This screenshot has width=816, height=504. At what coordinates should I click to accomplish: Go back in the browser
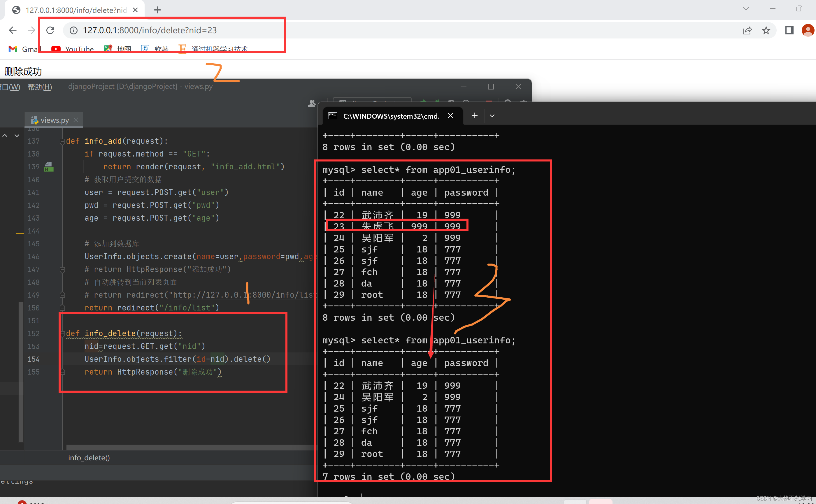(13, 30)
